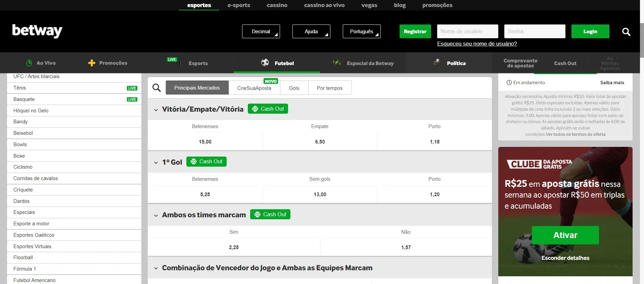Image resolution: width=644 pixels, height=284 pixels.
Task: Click Cash Out badge for Ambos os times marcam
Action: [270, 214]
